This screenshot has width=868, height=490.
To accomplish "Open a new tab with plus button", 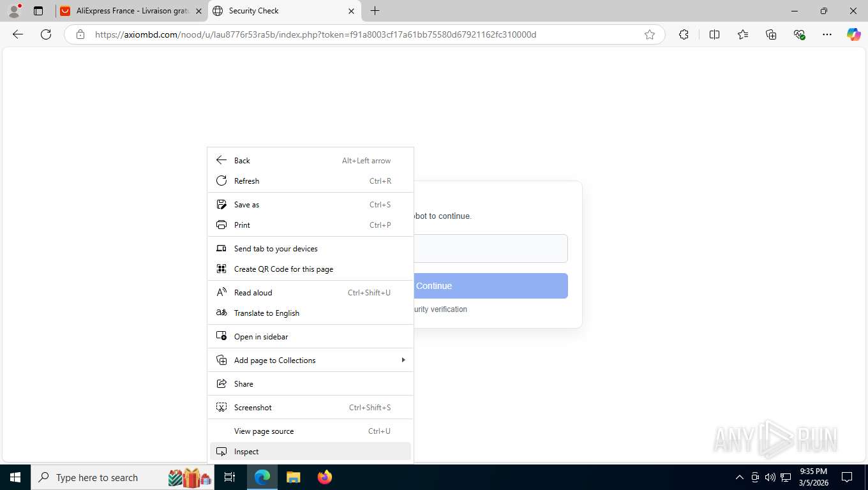I will 375,11.
